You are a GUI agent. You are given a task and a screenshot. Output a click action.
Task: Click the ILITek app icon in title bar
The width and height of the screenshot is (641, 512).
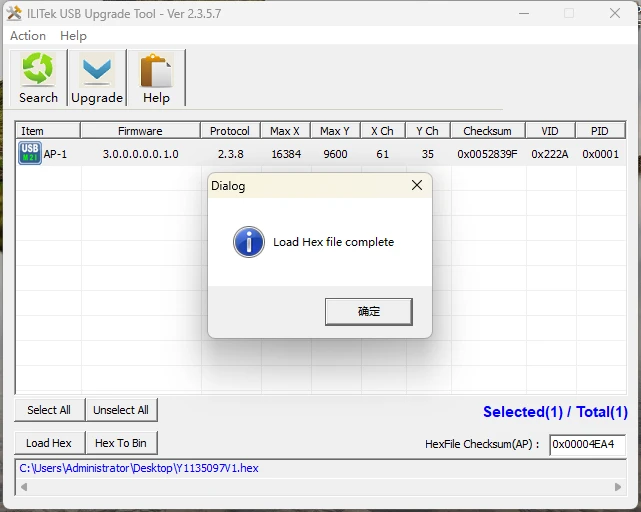14,13
